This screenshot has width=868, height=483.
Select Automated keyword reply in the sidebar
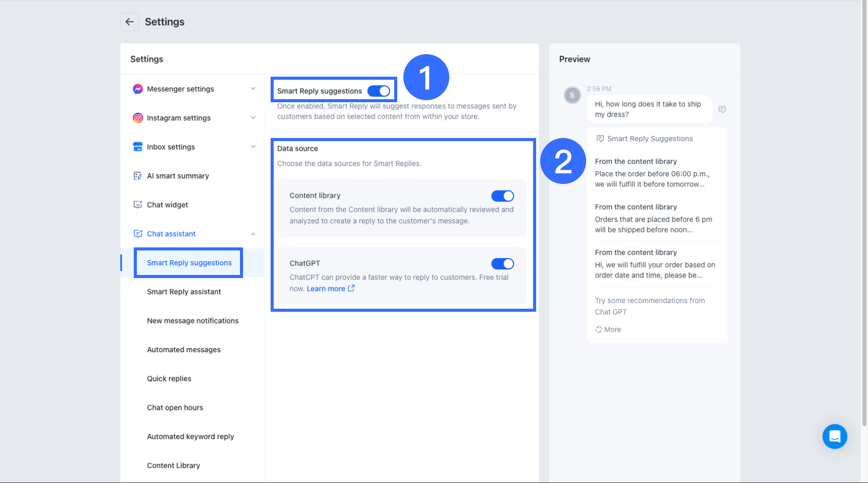[x=190, y=436]
